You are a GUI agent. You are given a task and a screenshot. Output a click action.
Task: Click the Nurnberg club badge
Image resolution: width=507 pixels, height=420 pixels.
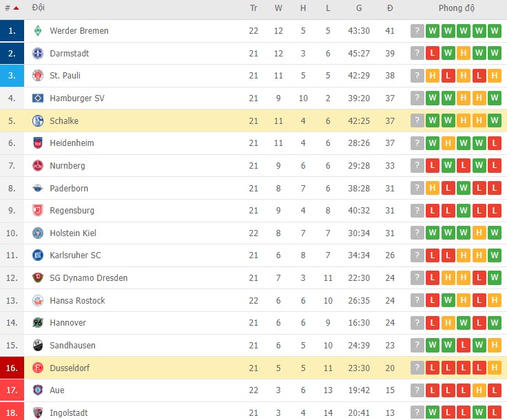(x=38, y=166)
